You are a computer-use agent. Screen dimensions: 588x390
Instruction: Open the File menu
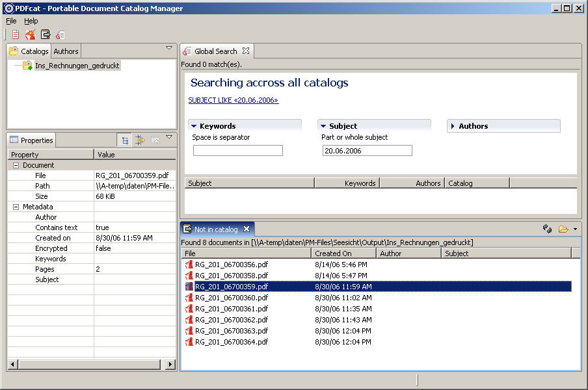point(11,21)
